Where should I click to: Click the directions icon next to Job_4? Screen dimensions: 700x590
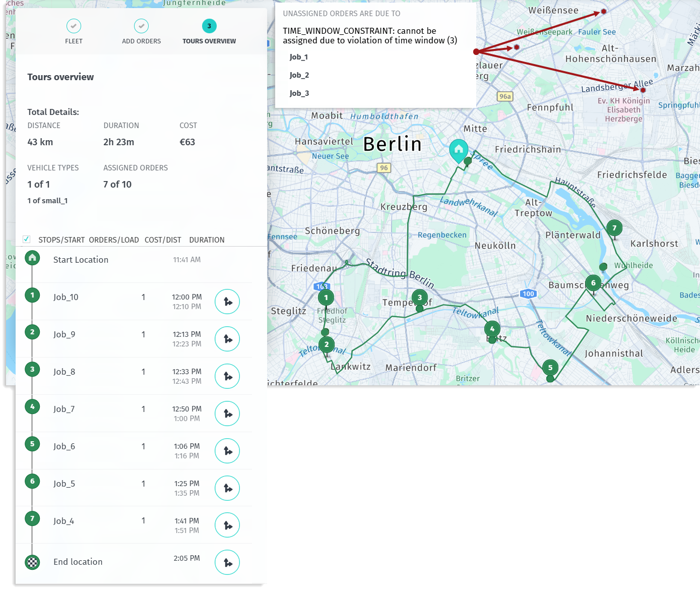227,524
